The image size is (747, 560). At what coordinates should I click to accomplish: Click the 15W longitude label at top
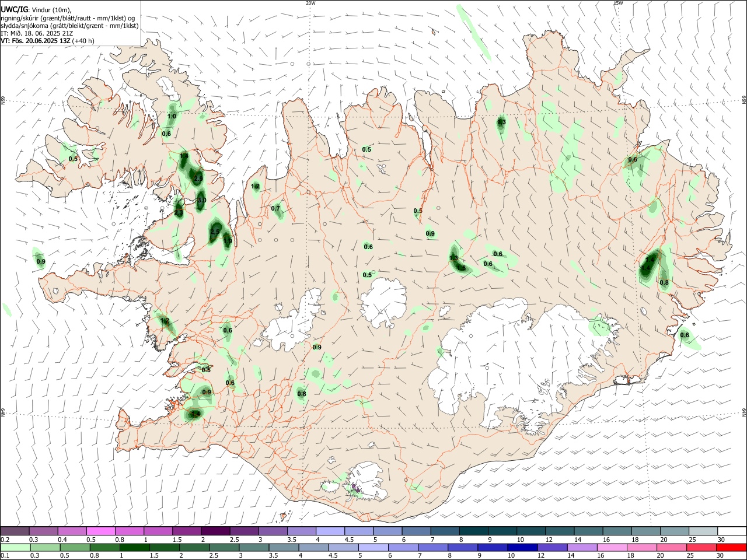618,3
